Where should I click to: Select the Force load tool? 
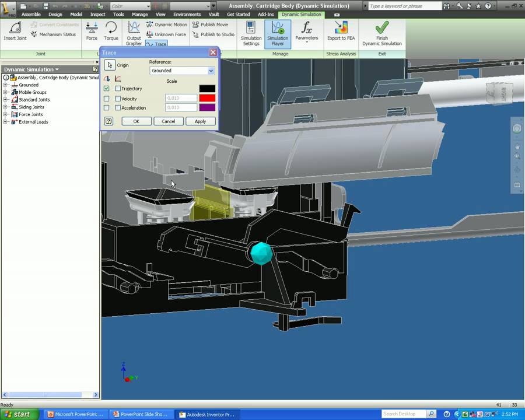[92, 31]
